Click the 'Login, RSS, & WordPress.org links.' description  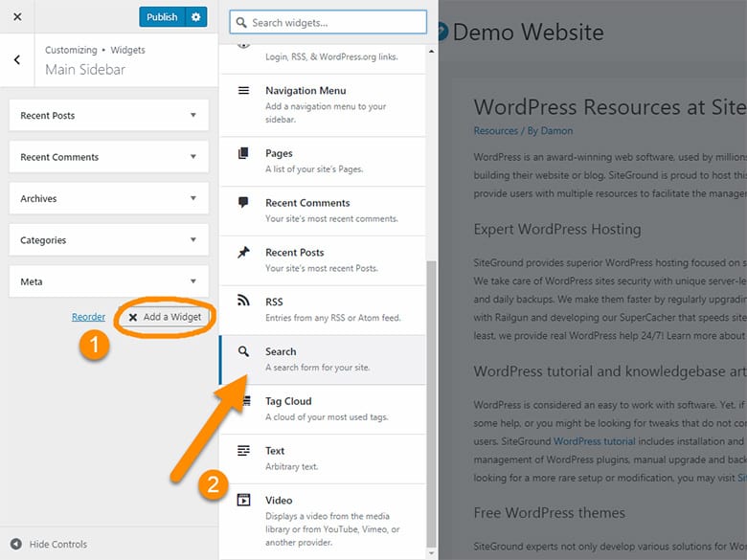pyautogui.click(x=331, y=56)
